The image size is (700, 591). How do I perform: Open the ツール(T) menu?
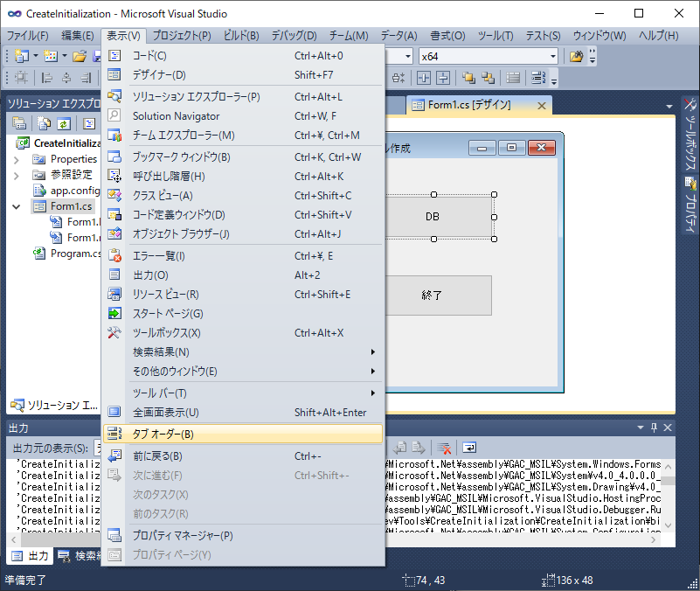pos(496,36)
